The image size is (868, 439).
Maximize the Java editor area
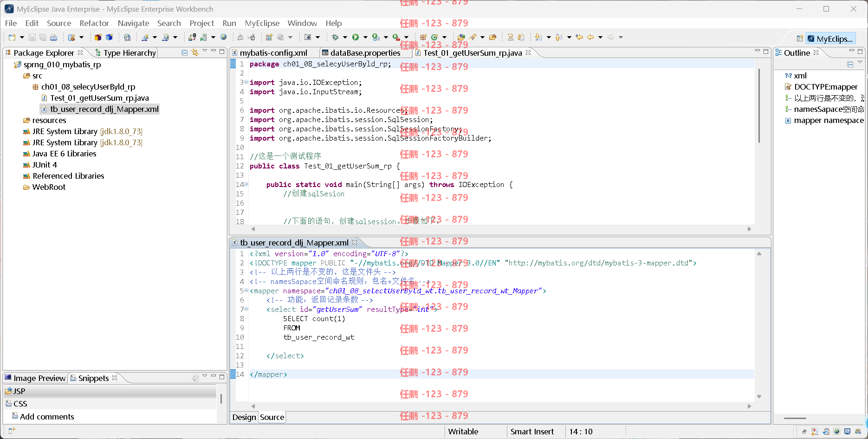(x=766, y=51)
